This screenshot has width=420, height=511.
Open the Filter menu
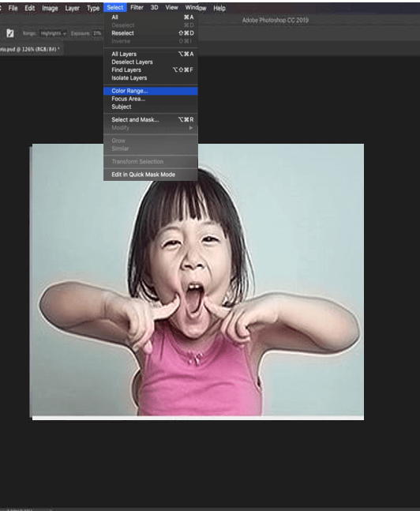point(137,7)
